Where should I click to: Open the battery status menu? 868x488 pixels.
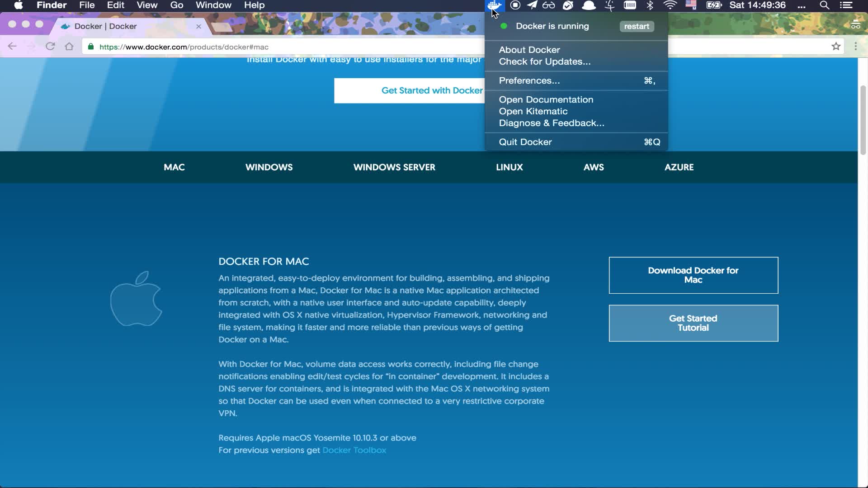pyautogui.click(x=714, y=5)
